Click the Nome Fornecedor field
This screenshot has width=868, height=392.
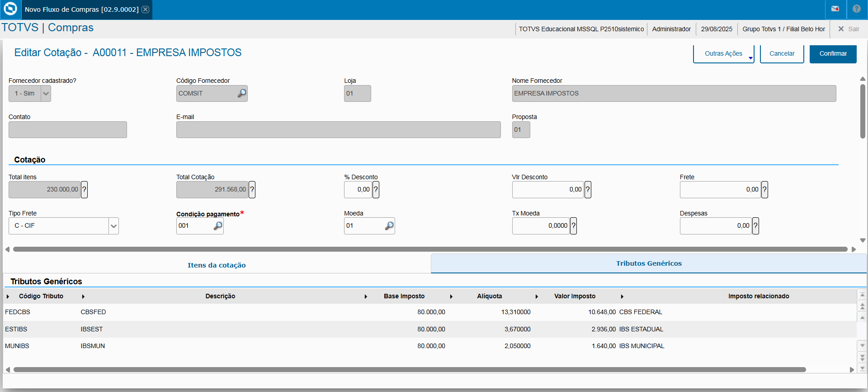(674, 94)
